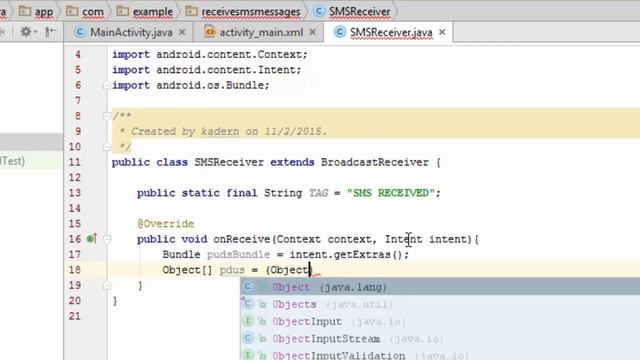Close the MainActivity.java tab
This screenshot has width=640, height=360.
(x=182, y=32)
